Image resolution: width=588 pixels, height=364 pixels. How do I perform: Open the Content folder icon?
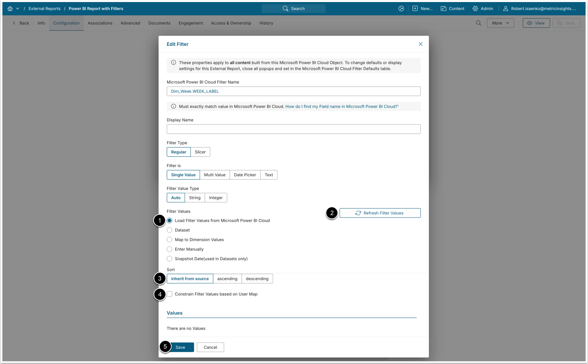(x=443, y=9)
